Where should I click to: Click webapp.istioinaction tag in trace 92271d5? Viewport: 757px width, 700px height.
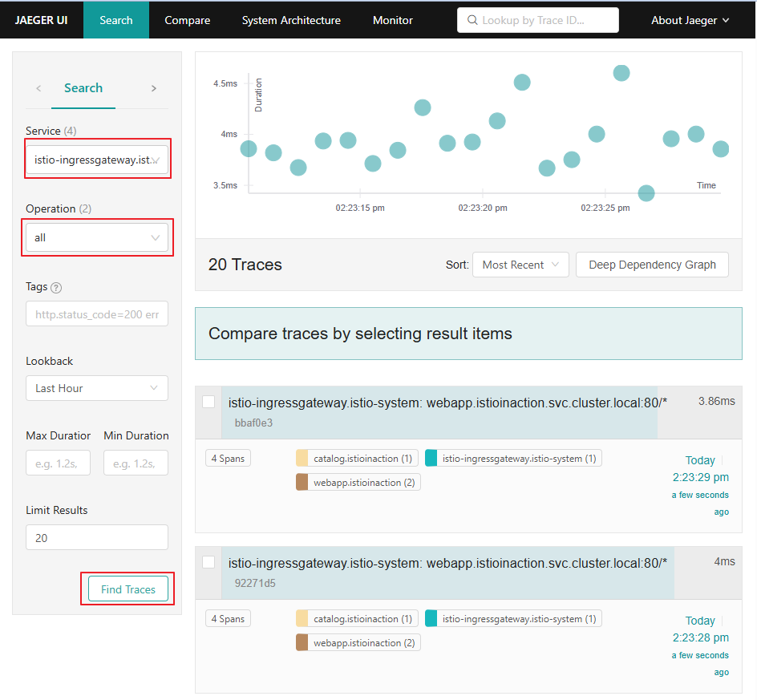click(x=358, y=642)
